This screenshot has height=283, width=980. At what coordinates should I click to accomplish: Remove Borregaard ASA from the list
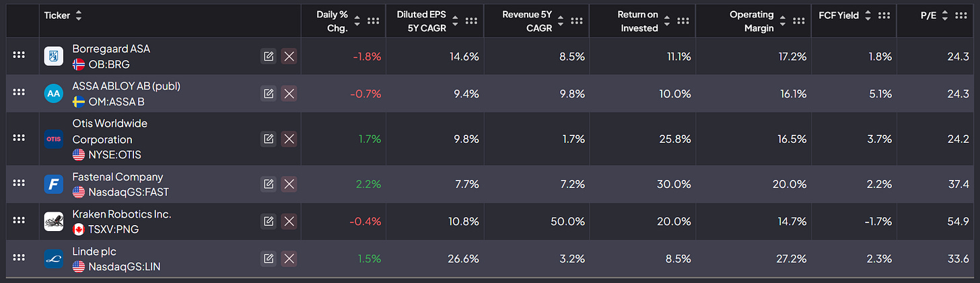(x=289, y=56)
